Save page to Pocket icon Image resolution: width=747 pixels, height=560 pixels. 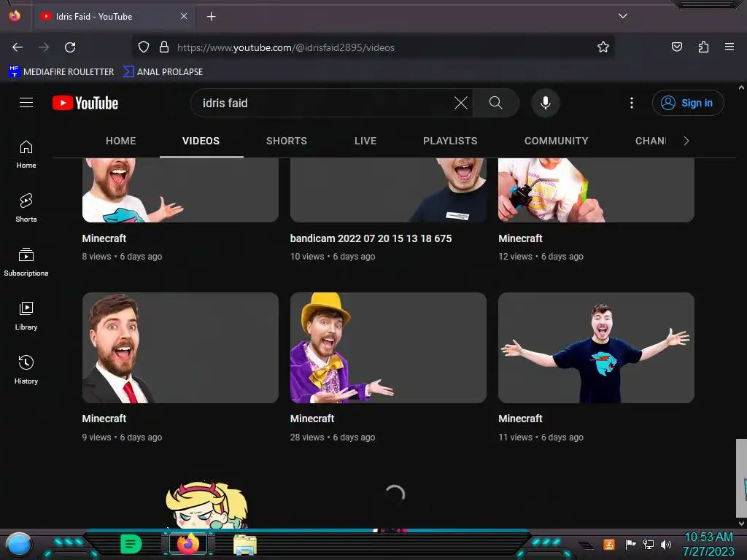(x=677, y=47)
